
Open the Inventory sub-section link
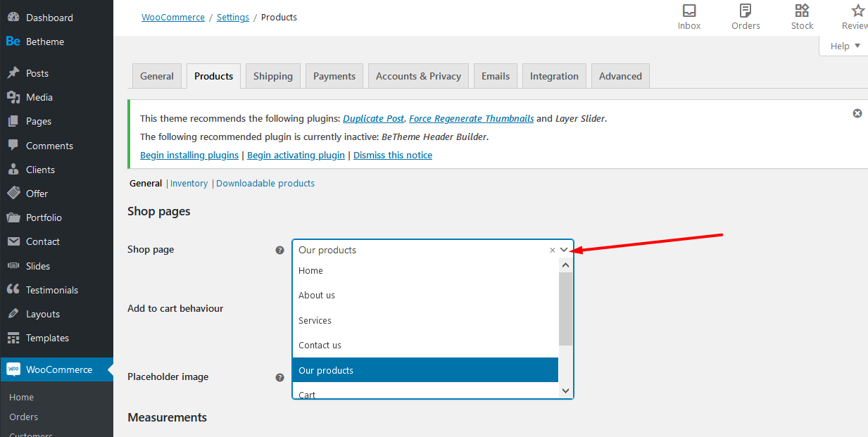(x=189, y=183)
